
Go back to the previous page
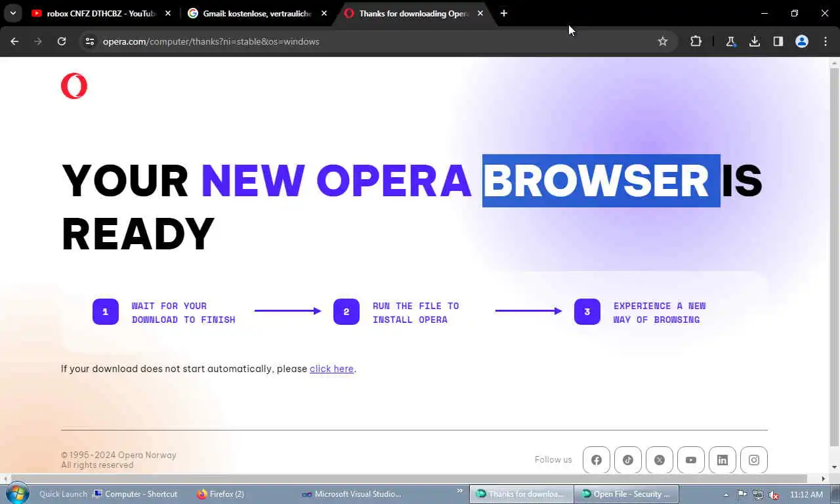[x=14, y=41]
